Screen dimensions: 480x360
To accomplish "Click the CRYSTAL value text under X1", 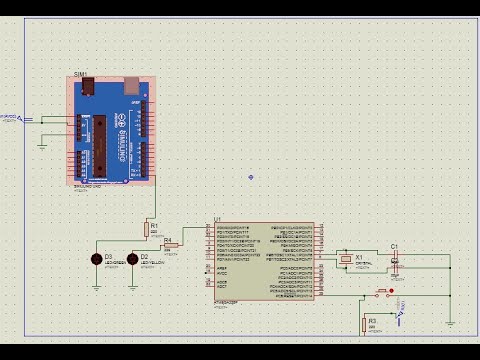I will (x=364, y=263).
